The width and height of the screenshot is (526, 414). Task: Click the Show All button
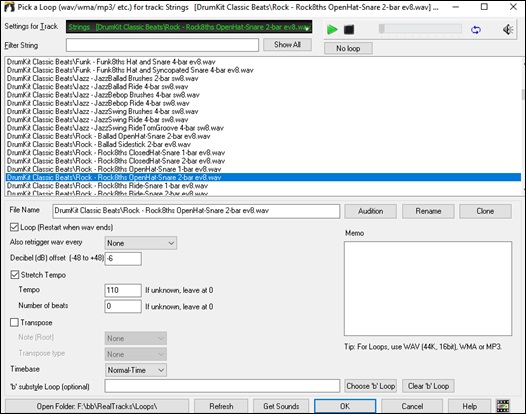(x=287, y=45)
